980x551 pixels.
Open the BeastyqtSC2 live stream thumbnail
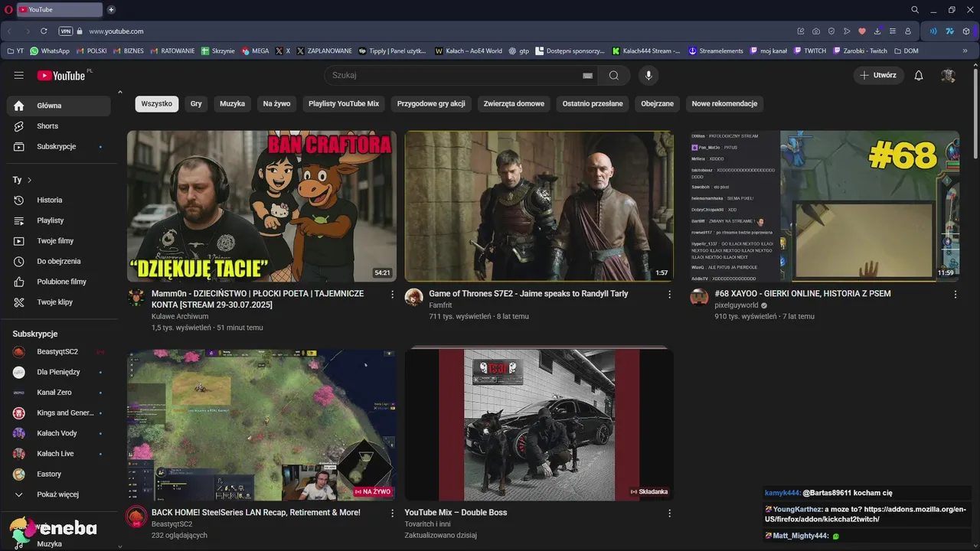[262, 425]
